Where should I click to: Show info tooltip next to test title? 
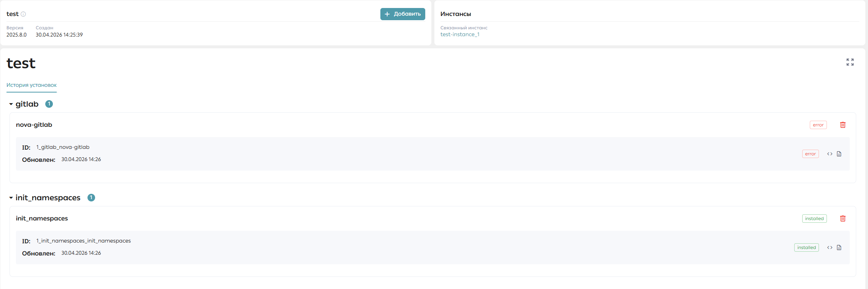[23, 14]
